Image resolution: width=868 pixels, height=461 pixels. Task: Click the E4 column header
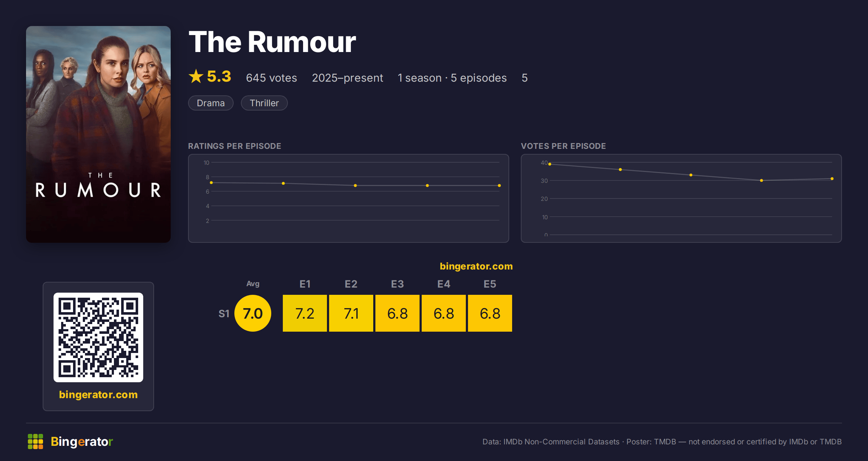point(444,284)
